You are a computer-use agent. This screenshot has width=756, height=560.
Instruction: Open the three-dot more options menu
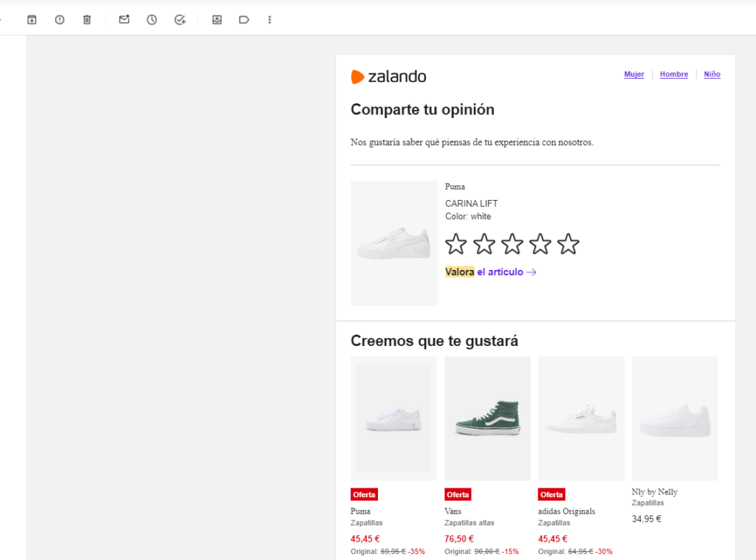(269, 20)
